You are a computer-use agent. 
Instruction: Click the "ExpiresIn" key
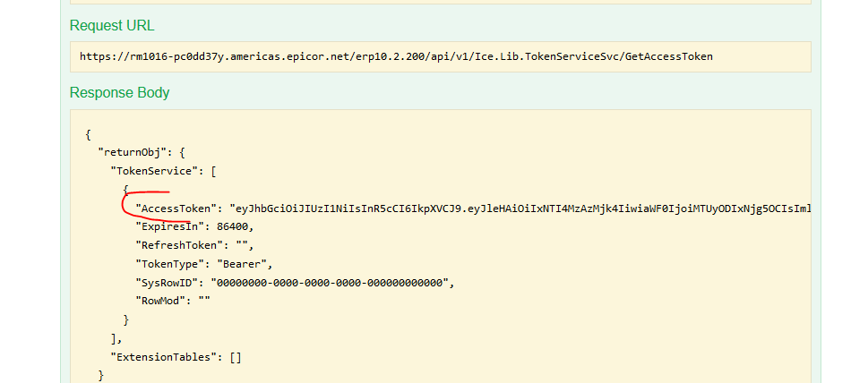168,226
